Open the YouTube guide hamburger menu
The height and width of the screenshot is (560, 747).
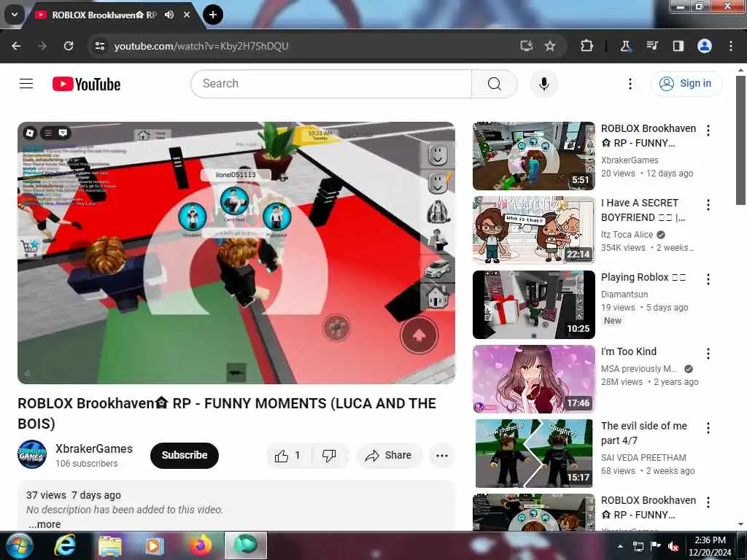pyautogui.click(x=26, y=84)
